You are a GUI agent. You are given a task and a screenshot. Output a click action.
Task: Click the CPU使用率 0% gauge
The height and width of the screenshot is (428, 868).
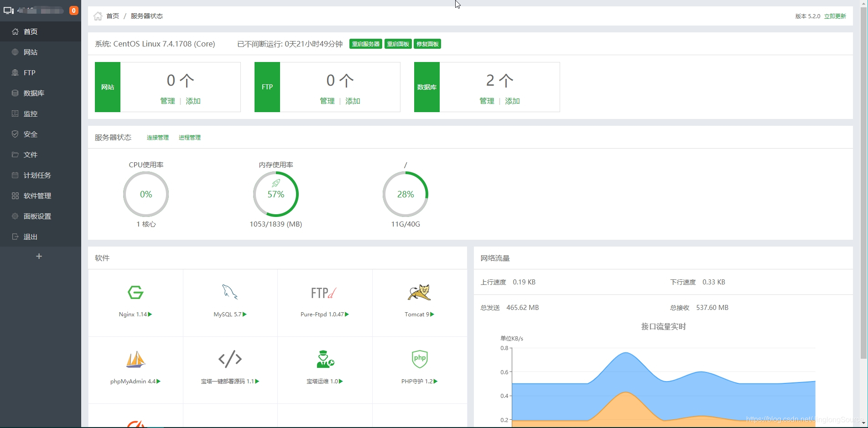click(x=146, y=194)
